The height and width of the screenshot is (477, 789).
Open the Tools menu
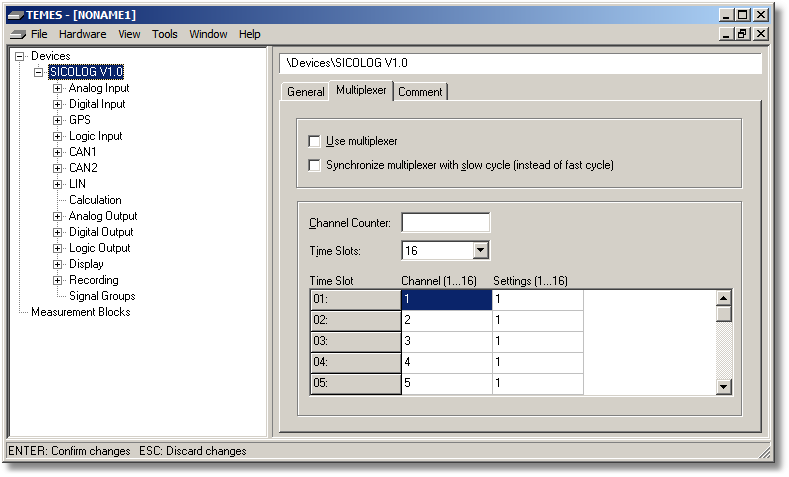tap(165, 34)
